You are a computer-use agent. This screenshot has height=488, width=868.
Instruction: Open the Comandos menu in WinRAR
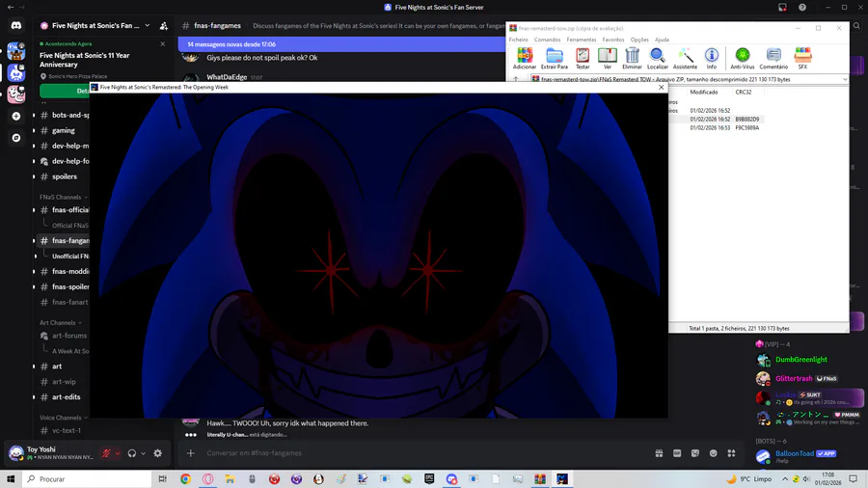[x=547, y=40]
